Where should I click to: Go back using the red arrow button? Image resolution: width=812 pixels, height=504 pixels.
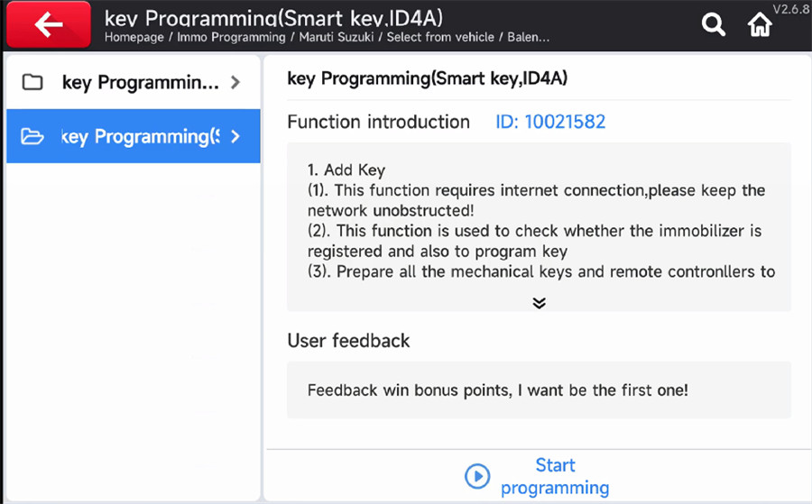click(x=48, y=23)
